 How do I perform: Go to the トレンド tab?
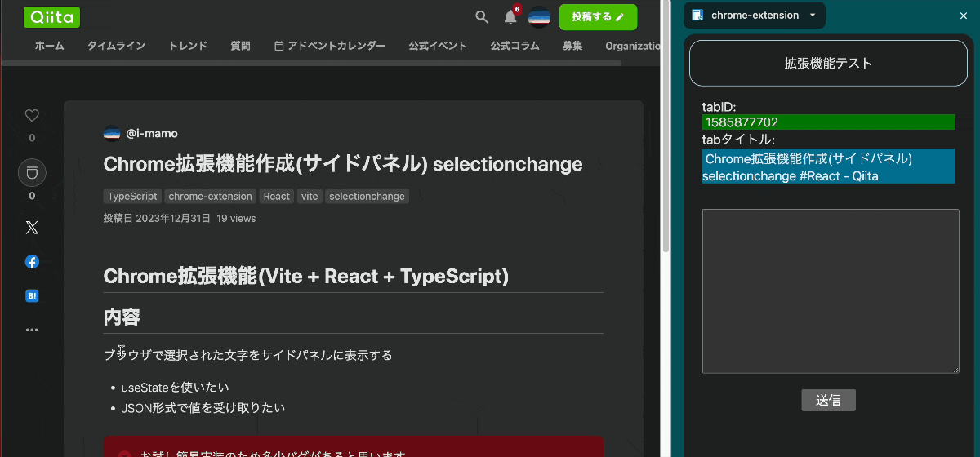[x=188, y=46]
